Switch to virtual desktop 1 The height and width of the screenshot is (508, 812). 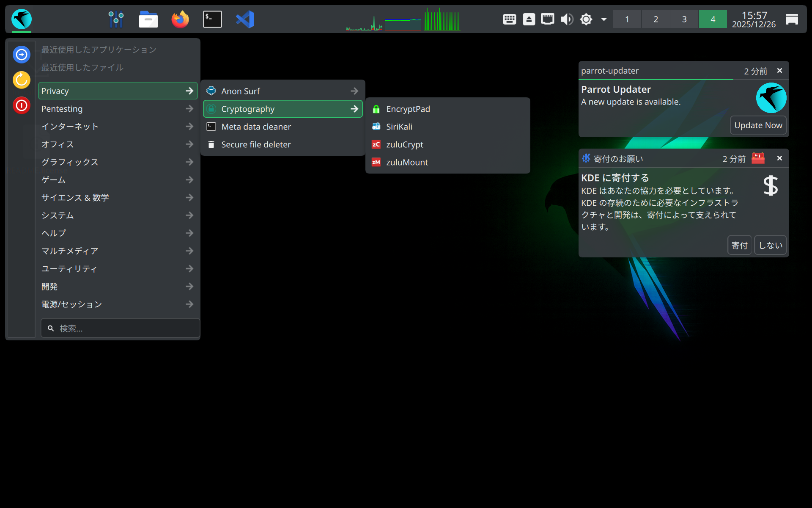coord(627,19)
